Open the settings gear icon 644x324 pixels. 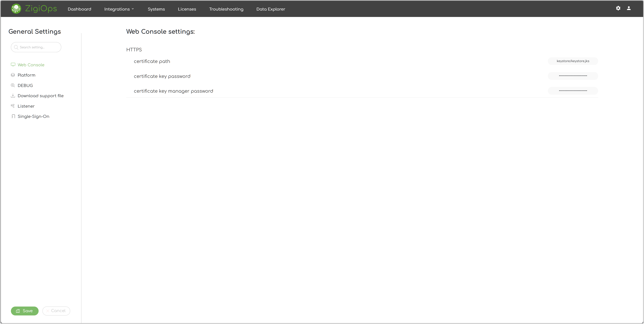pyautogui.click(x=618, y=8)
